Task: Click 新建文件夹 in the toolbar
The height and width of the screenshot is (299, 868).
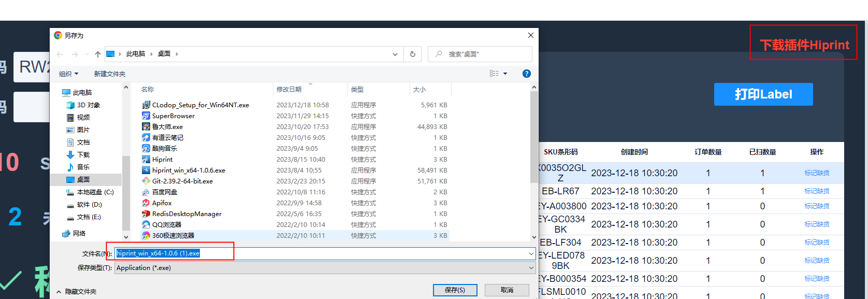Action: 109,74
